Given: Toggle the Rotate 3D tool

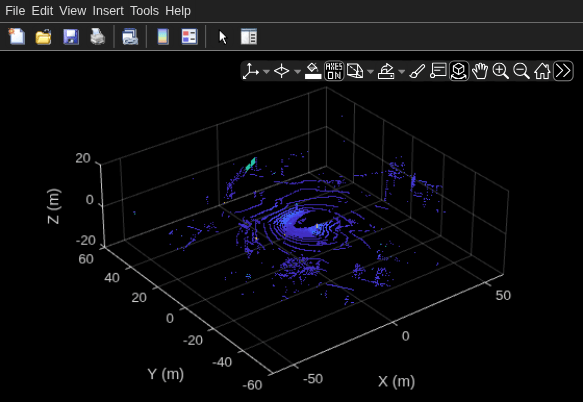Looking at the screenshot, I should click(x=459, y=71).
